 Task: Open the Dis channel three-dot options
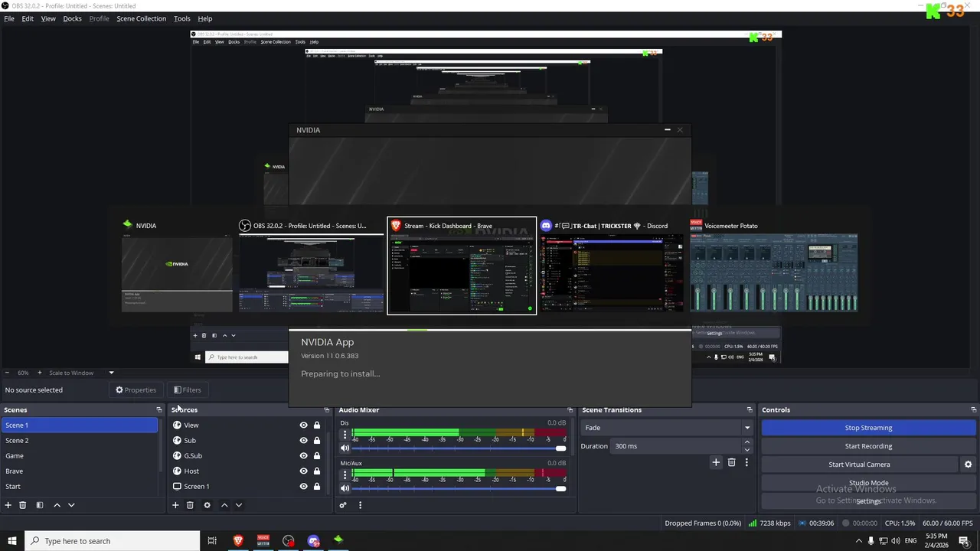pyautogui.click(x=345, y=434)
